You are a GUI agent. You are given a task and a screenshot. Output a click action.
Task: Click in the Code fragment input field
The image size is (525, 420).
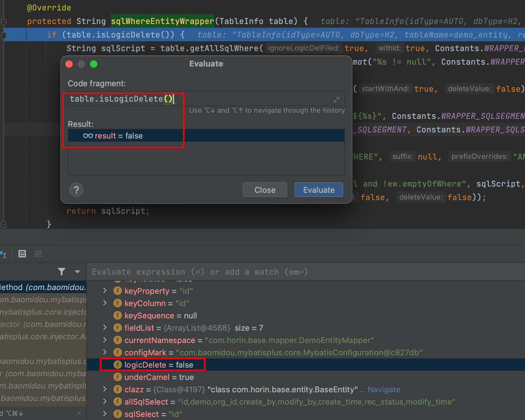click(206, 99)
